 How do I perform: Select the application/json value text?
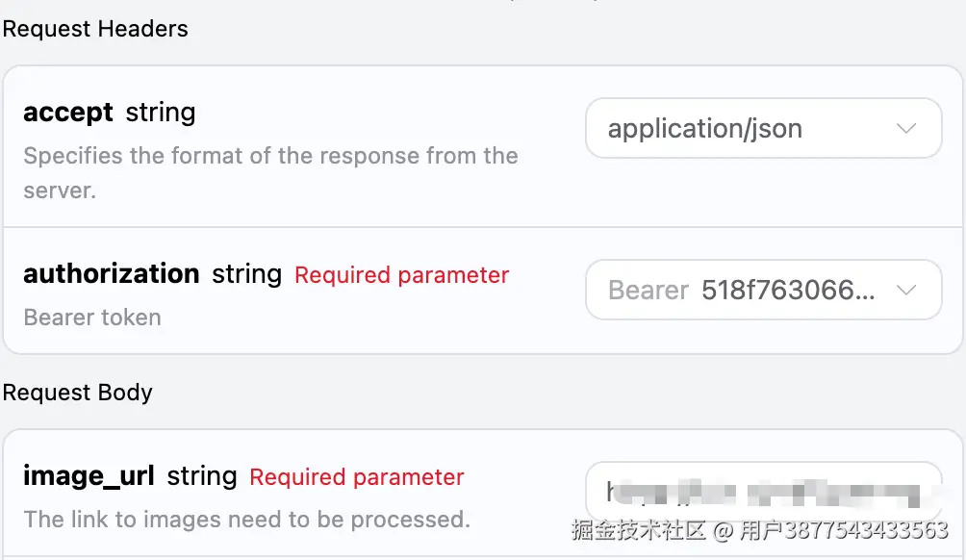704,129
